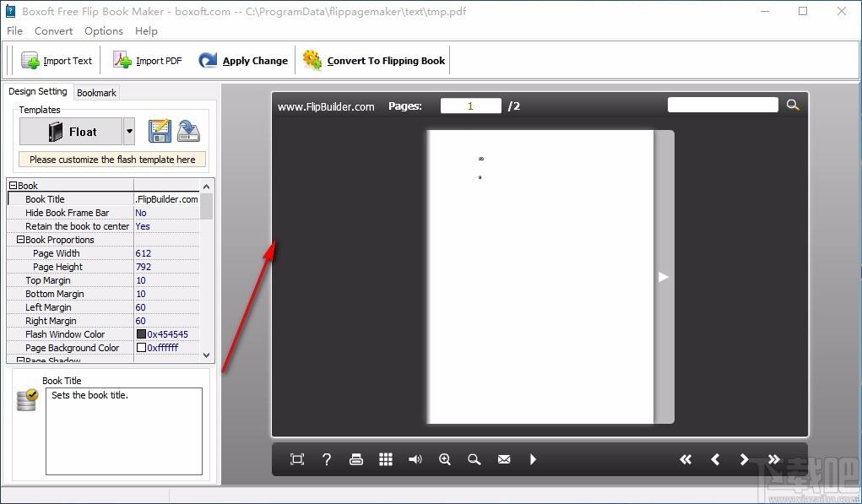862x504 pixels.
Task: Open the File menu
Action: coord(15,31)
